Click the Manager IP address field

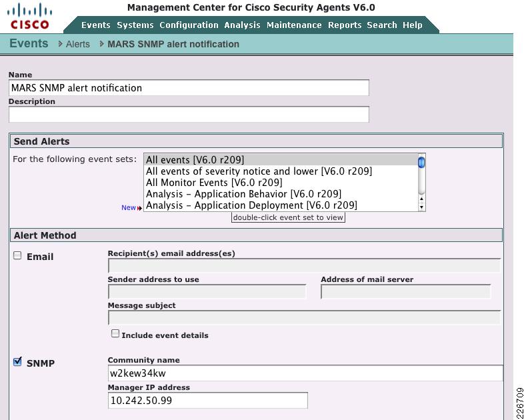coord(208,400)
